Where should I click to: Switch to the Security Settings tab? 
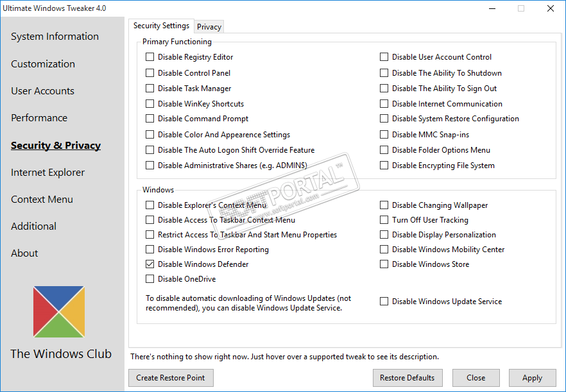(161, 26)
